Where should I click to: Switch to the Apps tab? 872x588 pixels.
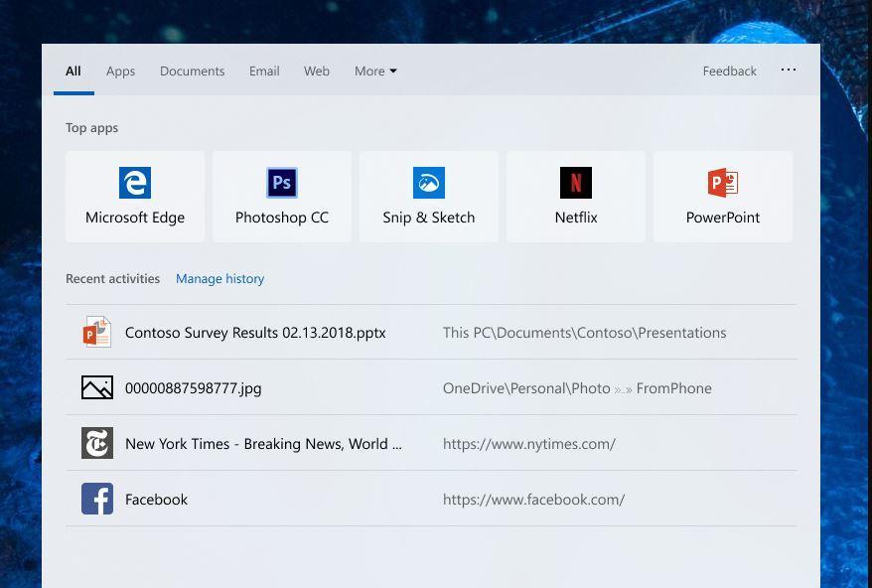(120, 72)
